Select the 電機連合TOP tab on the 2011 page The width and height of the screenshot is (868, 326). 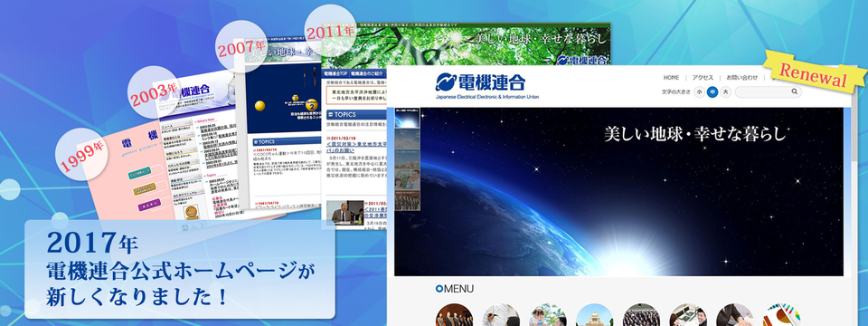click(x=335, y=73)
